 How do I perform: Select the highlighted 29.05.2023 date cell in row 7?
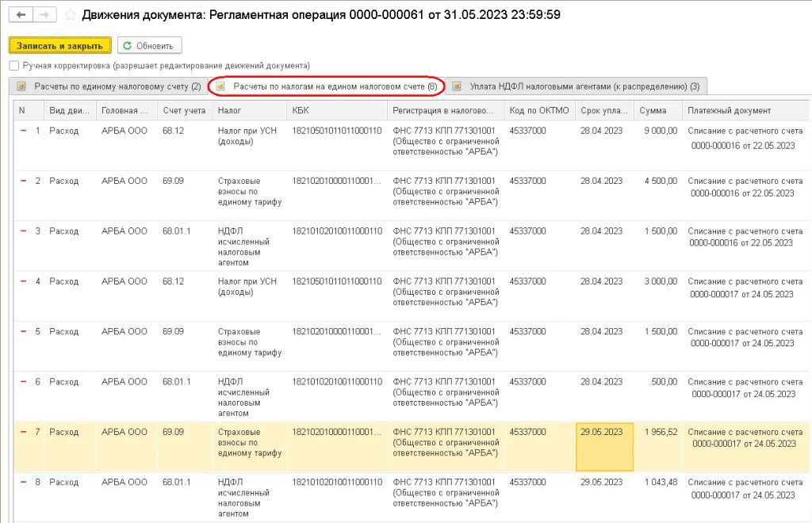coord(604,447)
